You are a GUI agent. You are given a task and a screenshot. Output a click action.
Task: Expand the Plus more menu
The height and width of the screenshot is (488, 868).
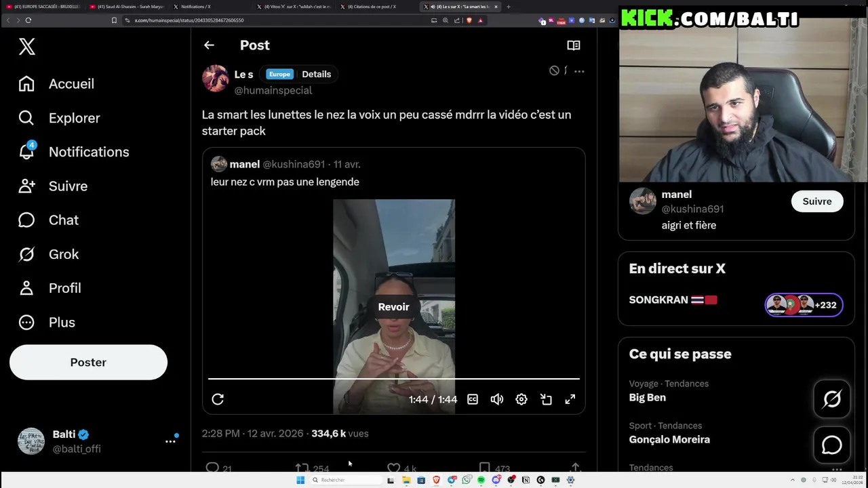[x=47, y=322]
